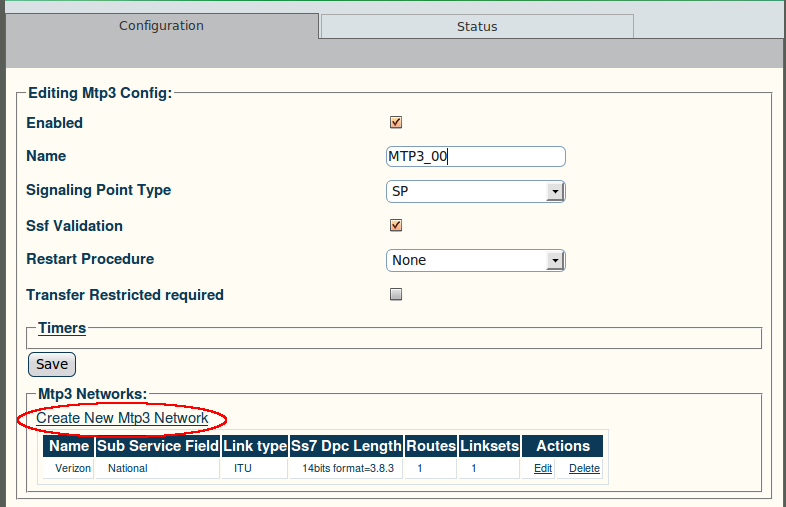Screen dimensions: 786x507
Task: Switch to the Status tab
Action: click(x=477, y=27)
